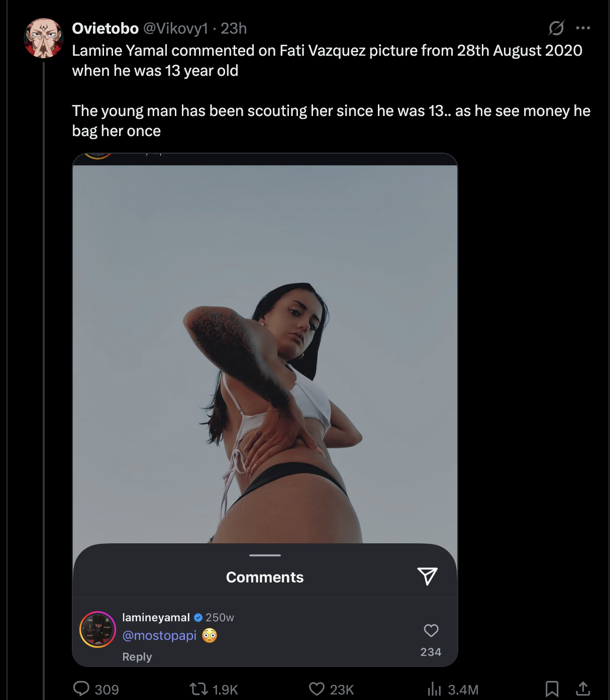Click the Reply text under comment
Viewport: 610px width, 700px height.
tap(137, 657)
